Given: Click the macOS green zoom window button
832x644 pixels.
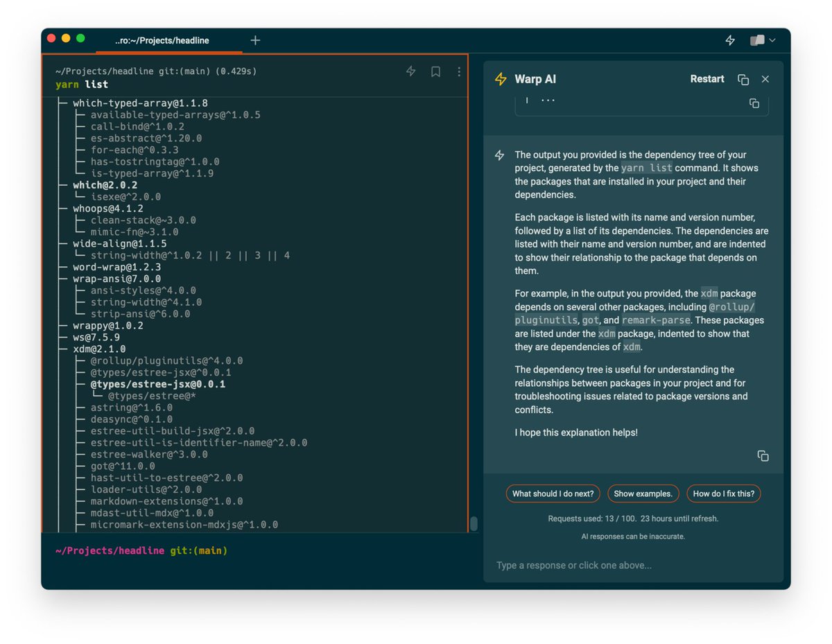Looking at the screenshot, I should point(80,38).
